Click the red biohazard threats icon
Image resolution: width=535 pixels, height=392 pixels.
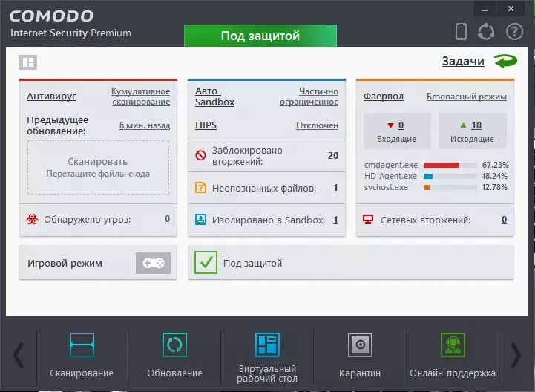click(x=32, y=219)
